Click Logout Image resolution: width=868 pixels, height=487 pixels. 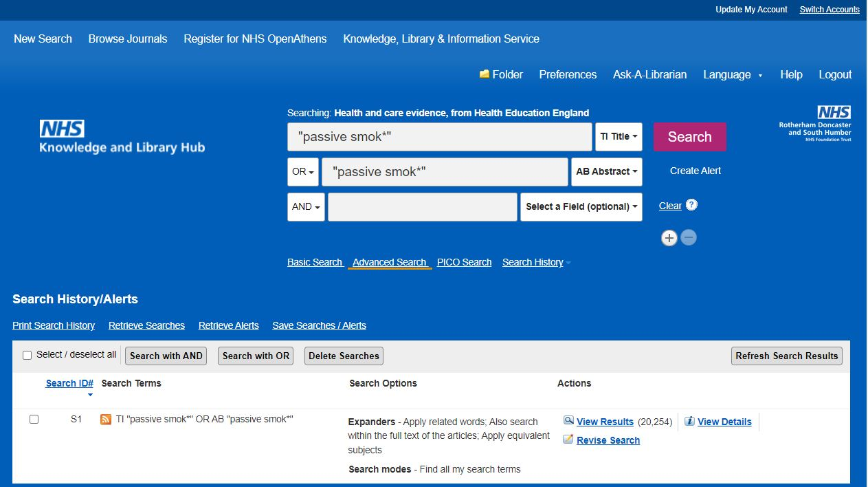[x=835, y=75]
